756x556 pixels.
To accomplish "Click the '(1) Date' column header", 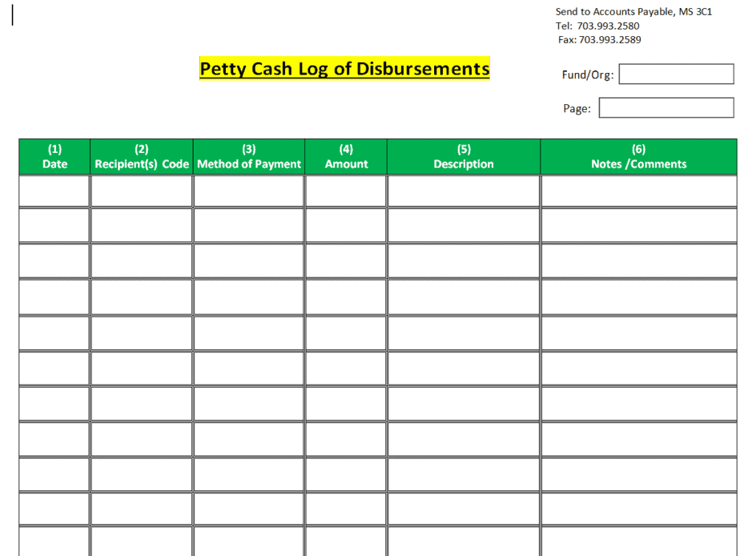I will point(55,157).
